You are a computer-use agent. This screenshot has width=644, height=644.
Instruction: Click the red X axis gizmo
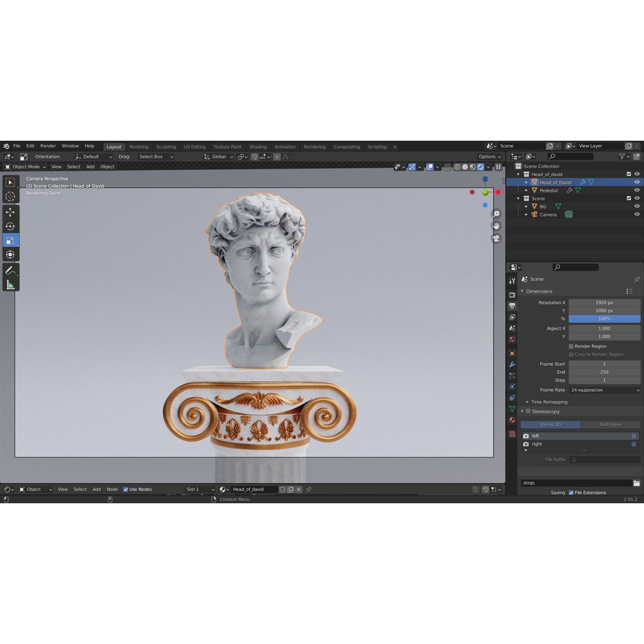(498, 192)
